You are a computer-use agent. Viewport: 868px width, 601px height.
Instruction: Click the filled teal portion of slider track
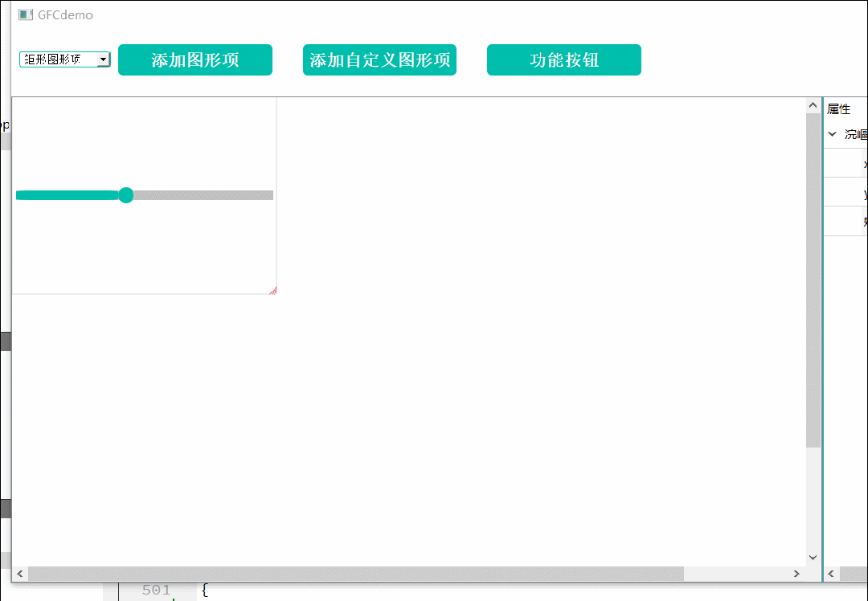67,194
